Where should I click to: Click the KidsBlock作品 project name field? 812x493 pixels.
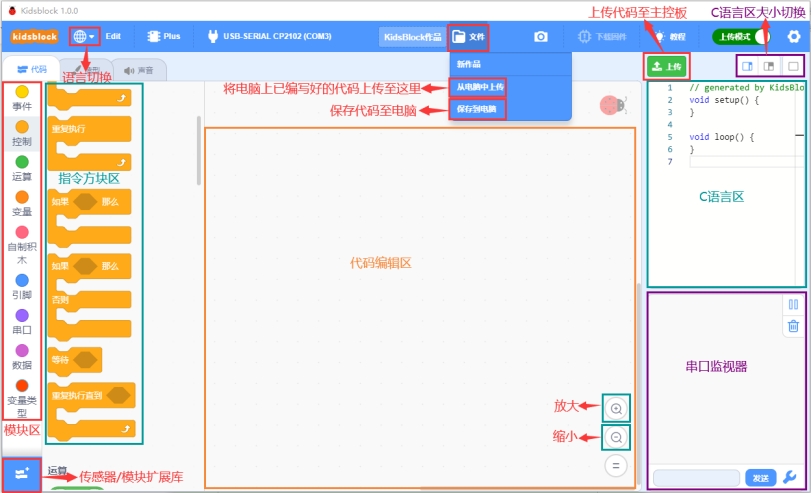[412, 37]
